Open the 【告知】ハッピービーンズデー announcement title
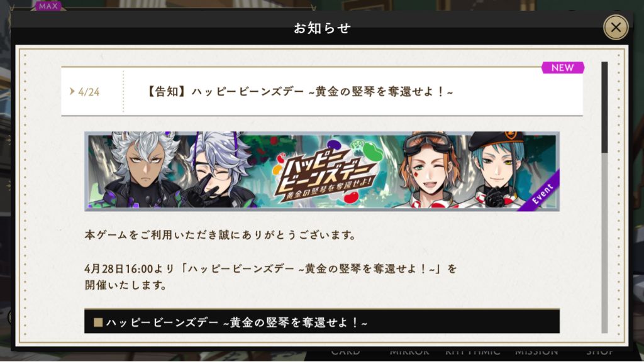Viewport: 644px width, 362px height. click(299, 92)
